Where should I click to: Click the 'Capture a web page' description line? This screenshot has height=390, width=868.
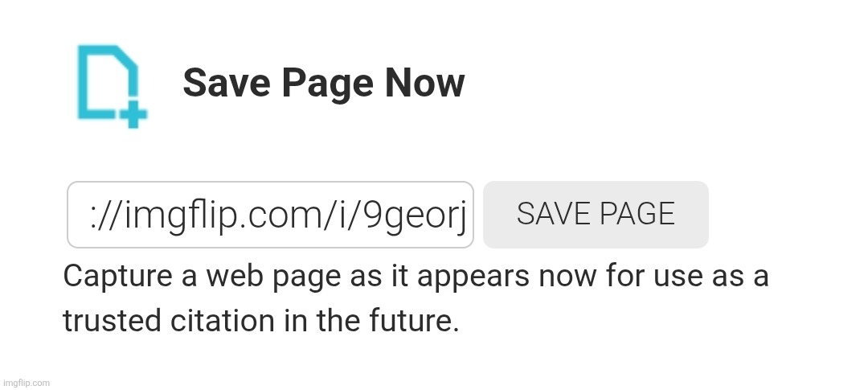pos(416,276)
